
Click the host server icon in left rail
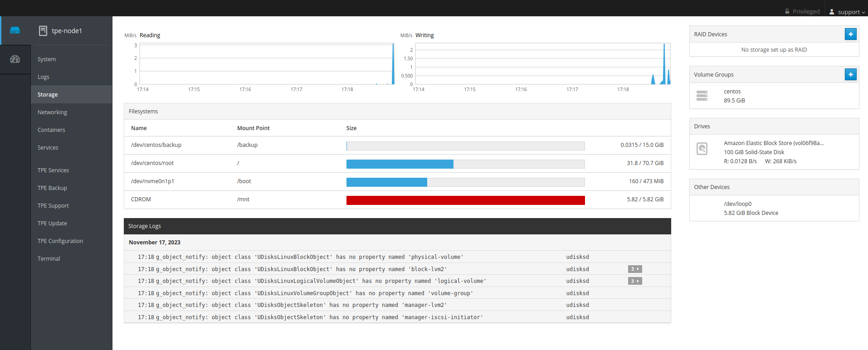pyautogui.click(x=15, y=30)
